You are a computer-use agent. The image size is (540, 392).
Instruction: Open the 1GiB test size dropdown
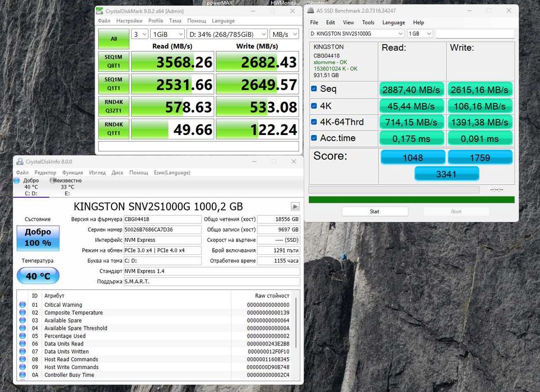point(167,34)
